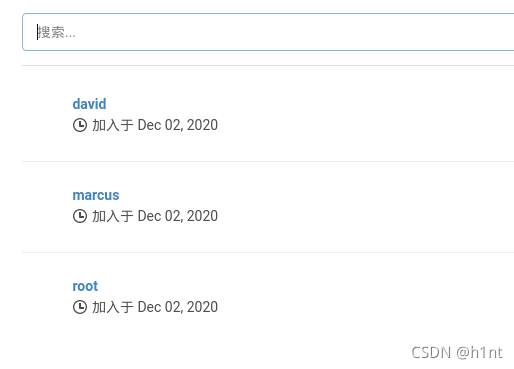Screen dimensions: 514x369
Task: Click the 加入于 label under marcus
Action: tap(113, 216)
